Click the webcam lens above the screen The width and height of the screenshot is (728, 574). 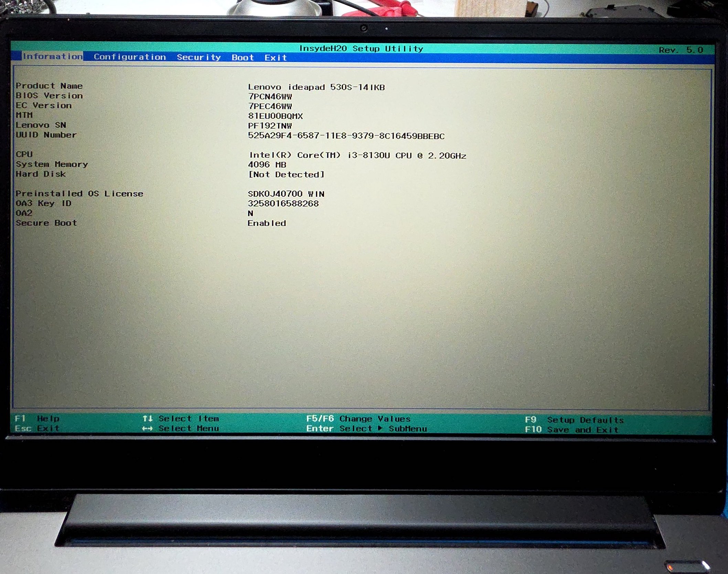pyautogui.click(x=364, y=28)
